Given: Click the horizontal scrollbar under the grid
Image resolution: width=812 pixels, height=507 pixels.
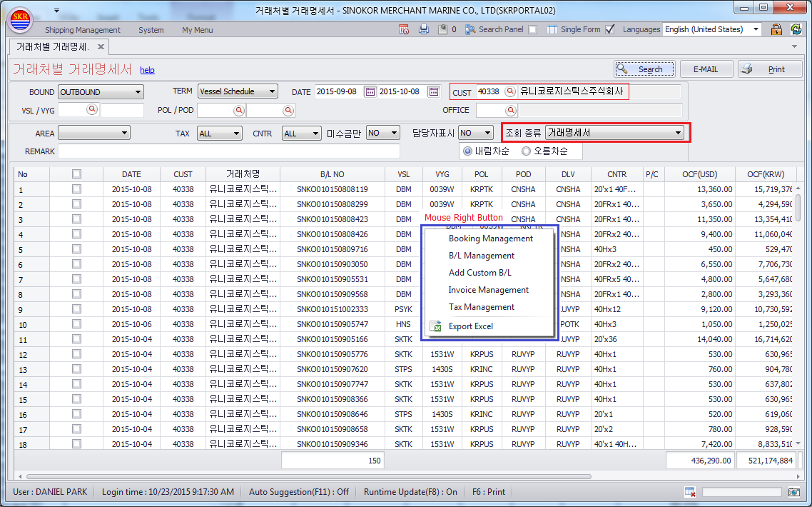Looking at the screenshot, I should [307, 476].
